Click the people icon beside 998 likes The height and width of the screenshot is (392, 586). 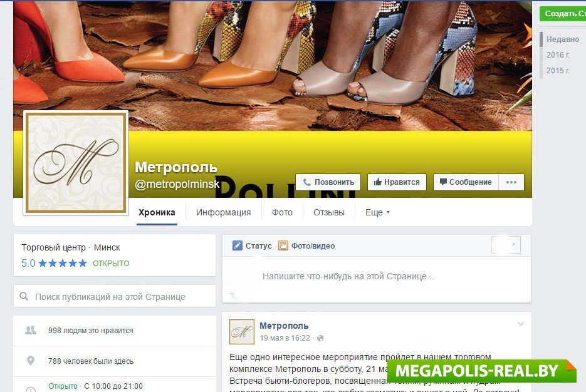click(31, 330)
